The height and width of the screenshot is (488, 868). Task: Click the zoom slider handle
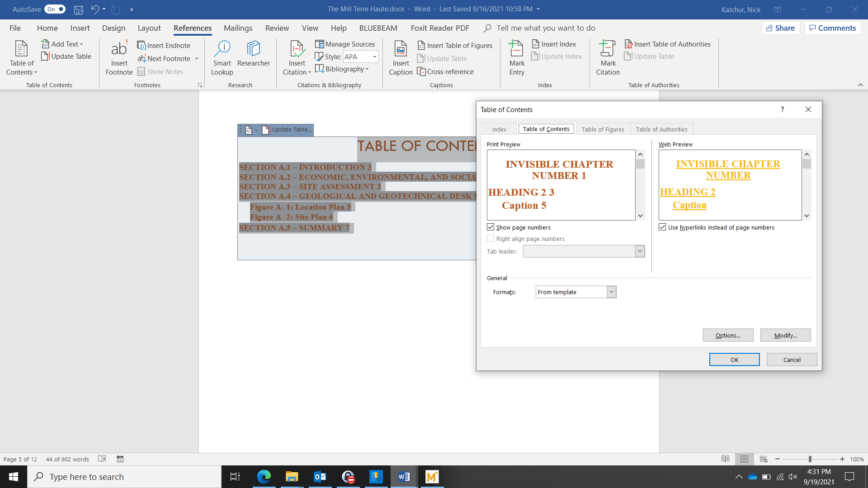(x=810, y=459)
